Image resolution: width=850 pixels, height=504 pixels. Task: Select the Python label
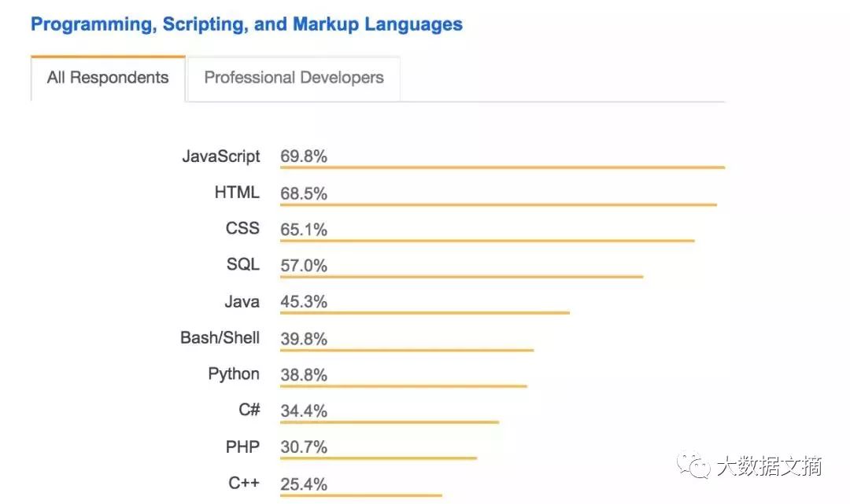[235, 374]
